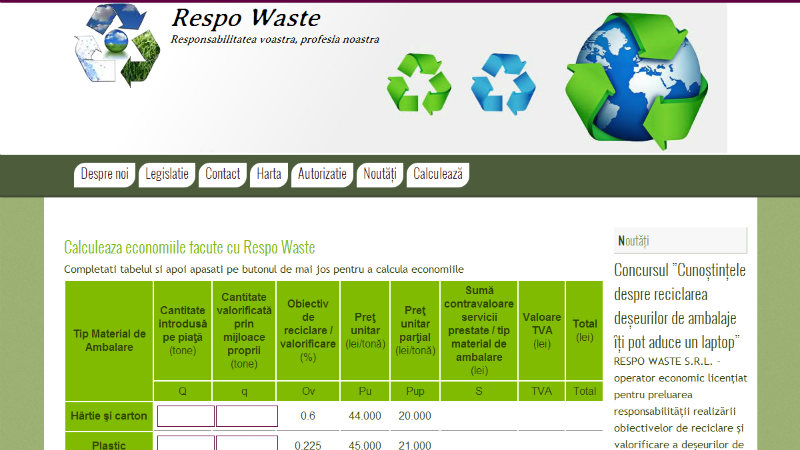Click the lowercase q input for Plastic
Image resolution: width=800 pixels, height=450 pixels.
click(247, 443)
